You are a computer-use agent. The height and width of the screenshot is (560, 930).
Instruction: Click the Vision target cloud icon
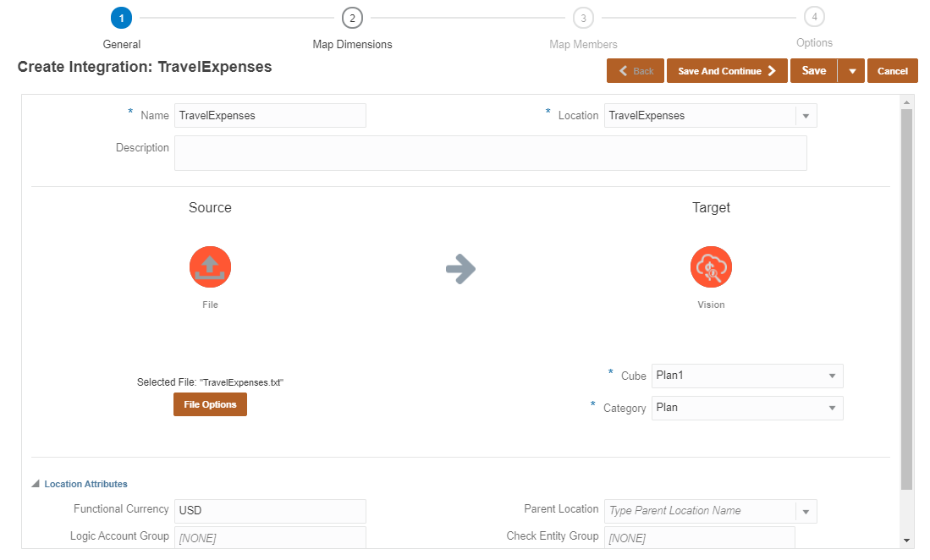[x=711, y=267]
